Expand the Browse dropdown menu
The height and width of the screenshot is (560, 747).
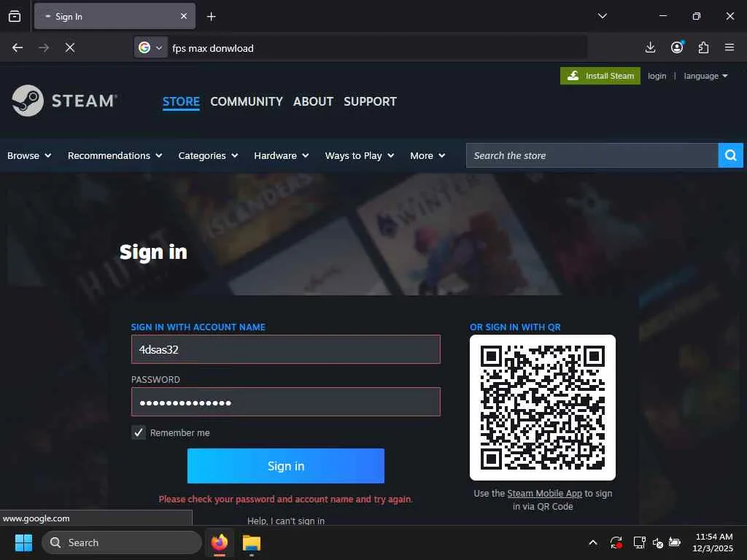point(29,156)
